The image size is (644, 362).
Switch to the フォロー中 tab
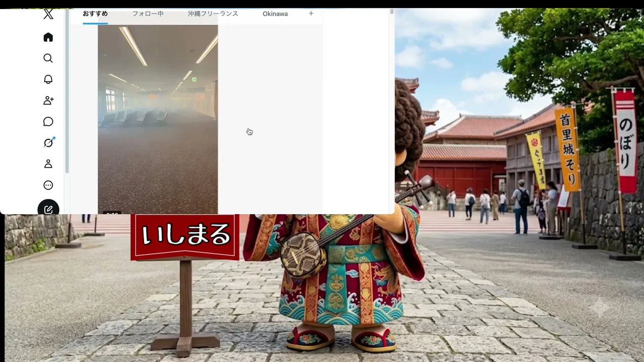(148, 14)
